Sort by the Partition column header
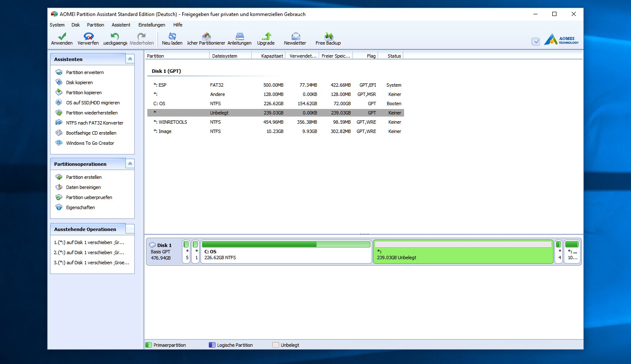This screenshot has width=631, height=364. tap(177, 56)
